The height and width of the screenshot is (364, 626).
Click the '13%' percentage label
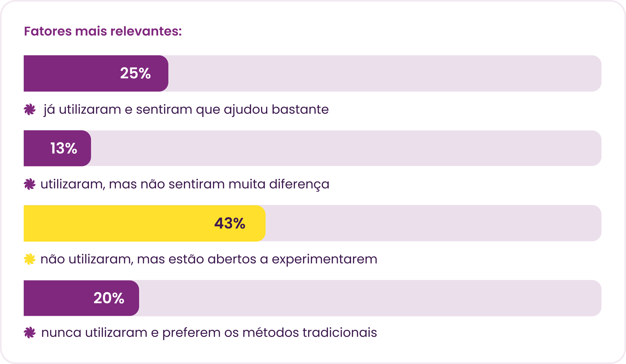pos(64,148)
